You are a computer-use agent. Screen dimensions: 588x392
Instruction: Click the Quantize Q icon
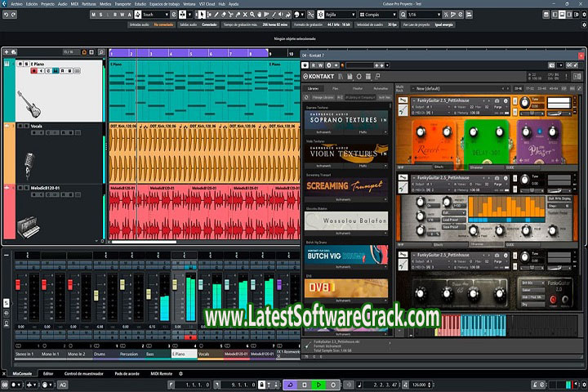pyautogui.click(x=403, y=15)
